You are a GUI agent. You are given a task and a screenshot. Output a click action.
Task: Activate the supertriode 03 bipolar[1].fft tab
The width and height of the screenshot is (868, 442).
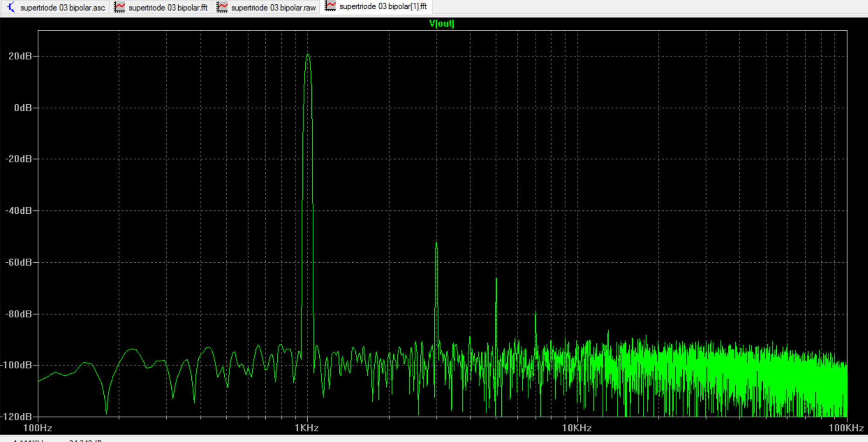[376, 7]
